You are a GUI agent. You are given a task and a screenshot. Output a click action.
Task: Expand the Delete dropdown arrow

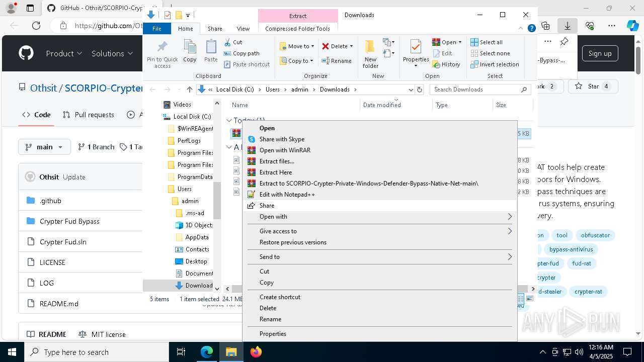click(x=351, y=46)
